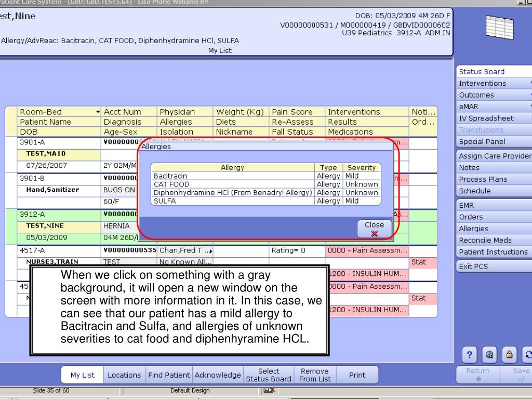Open EMR in side menu
This screenshot has width=532, height=399.
[494, 205]
